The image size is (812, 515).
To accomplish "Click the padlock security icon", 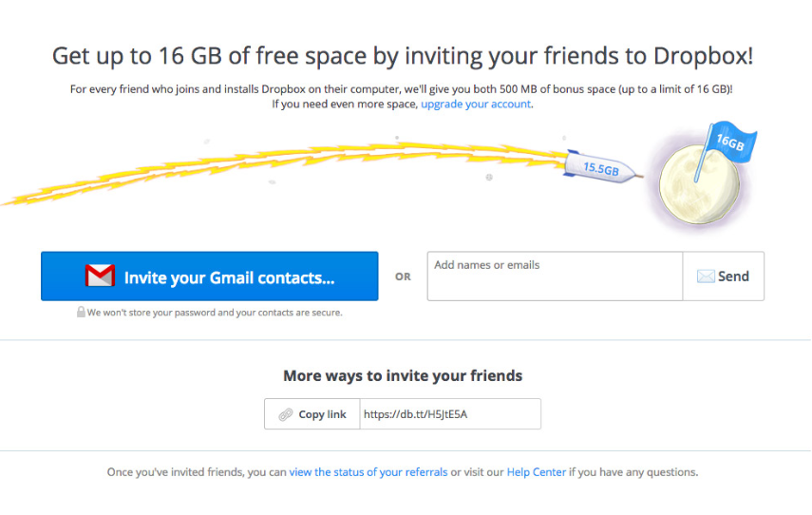I will tap(81, 312).
